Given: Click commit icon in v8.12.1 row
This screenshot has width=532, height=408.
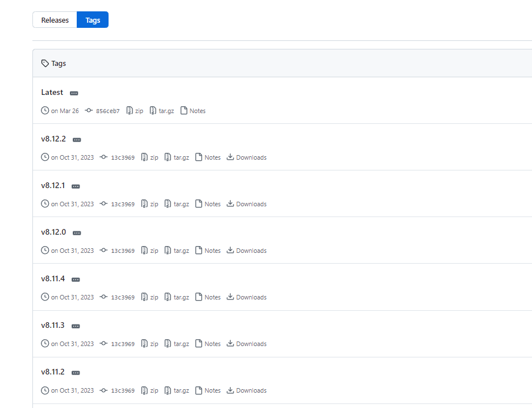Looking at the screenshot, I should (x=103, y=203).
